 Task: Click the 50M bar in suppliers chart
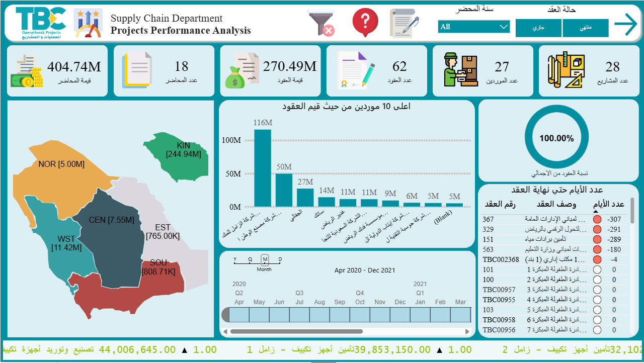(284, 190)
